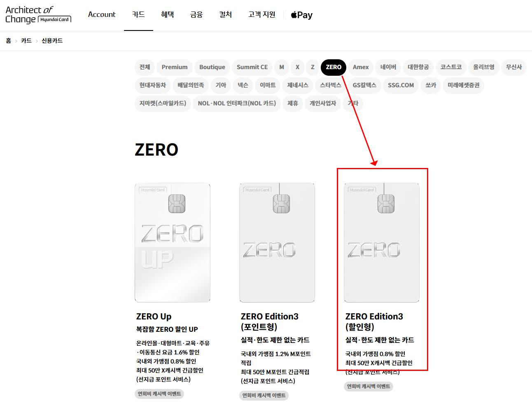Click 최대 50만 M포인트 긴급적립 text
The height and width of the screenshot is (410, 532).
point(275,372)
